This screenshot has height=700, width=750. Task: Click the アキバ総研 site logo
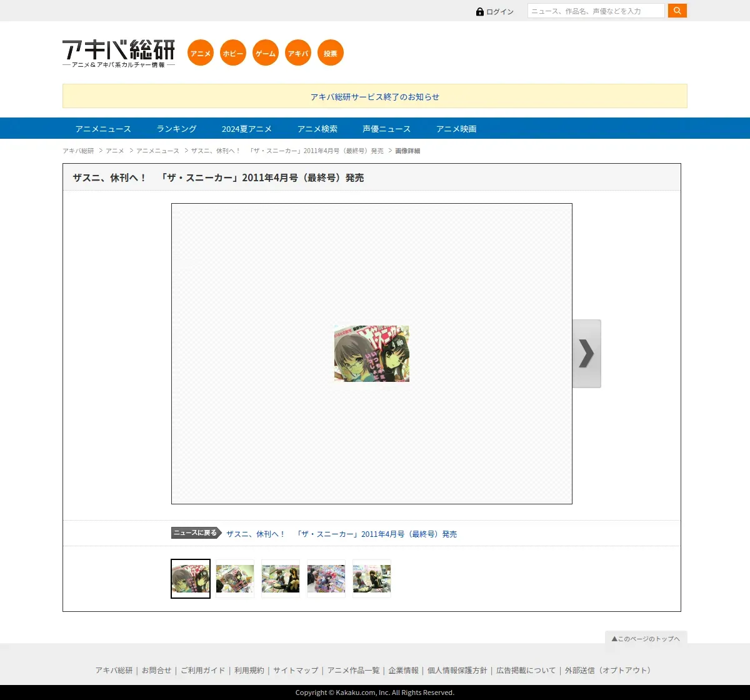[x=119, y=54]
